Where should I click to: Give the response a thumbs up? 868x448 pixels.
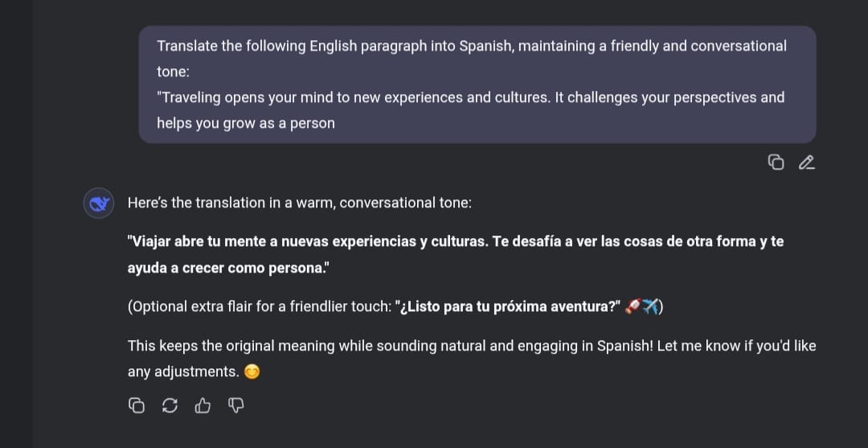coord(203,406)
